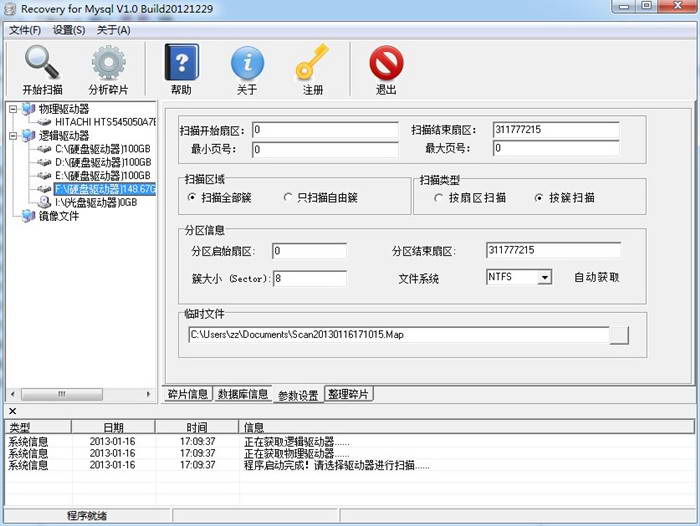Click the application icon in the title bar

(10, 8)
